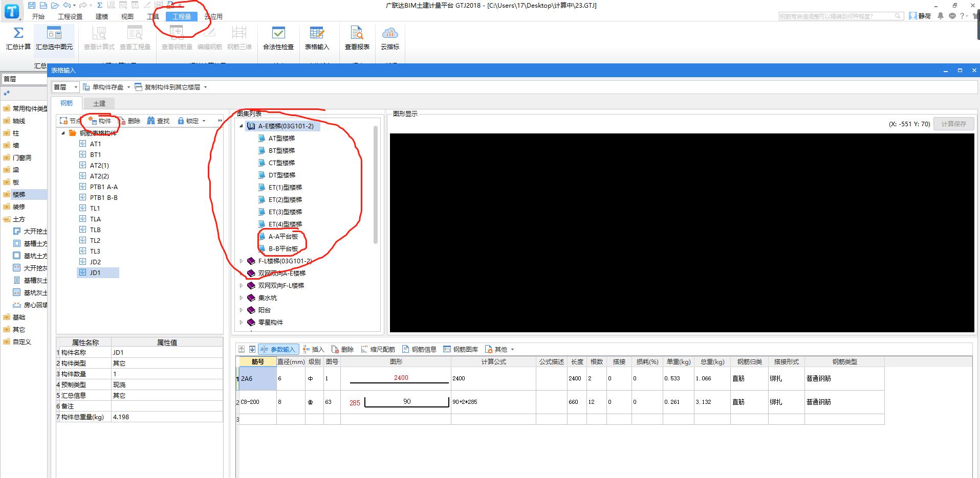
Task: Add new 构件 component
Action: pyautogui.click(x=100, y=121)
